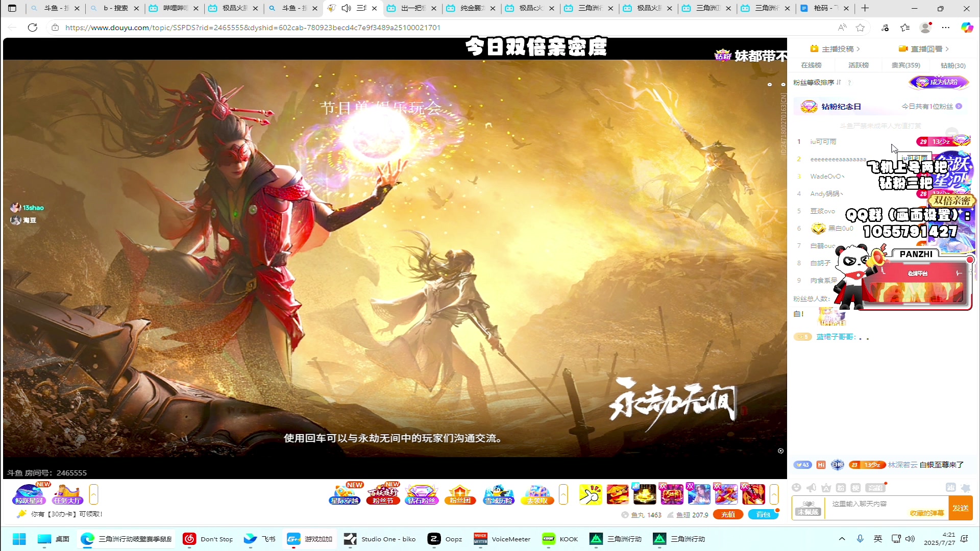Switch to the 枪码 browser tab

tap(826, 8)
